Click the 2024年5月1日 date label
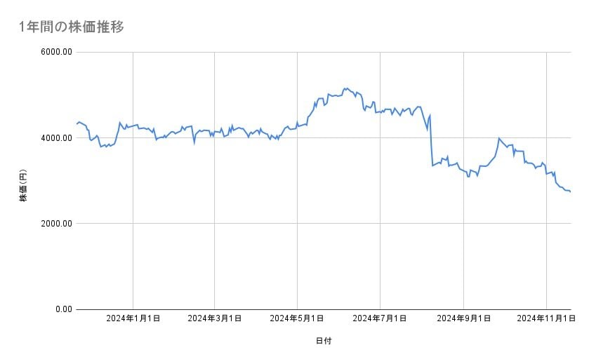The image size is (589, 364). tap(297, 318)
